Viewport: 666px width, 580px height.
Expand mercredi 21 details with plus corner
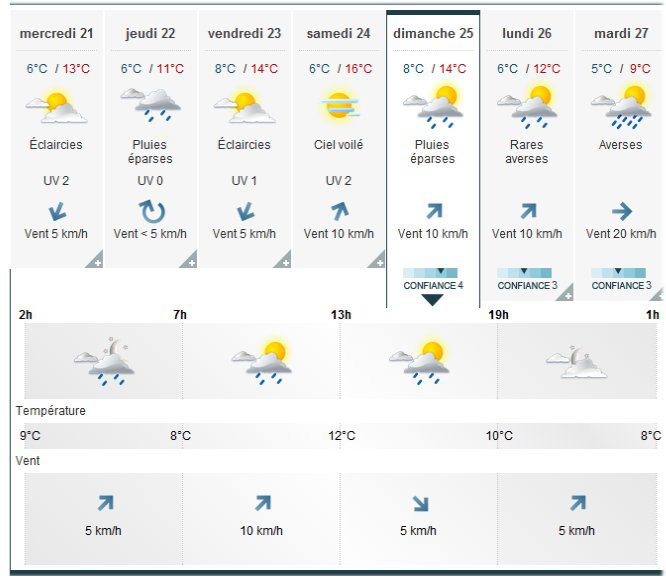(95, 260)
